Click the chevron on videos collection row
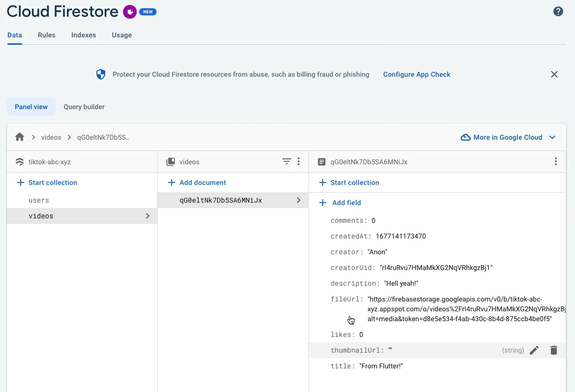The height and width of the screenshot is (392, 575). 148,216
